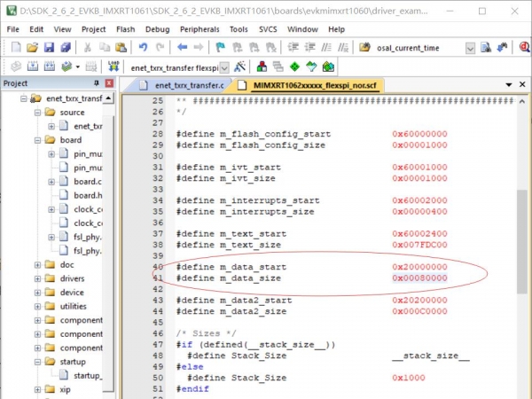Save the current file via toolbar
This screenshot has width=532, height=399.
click(47, 47)
